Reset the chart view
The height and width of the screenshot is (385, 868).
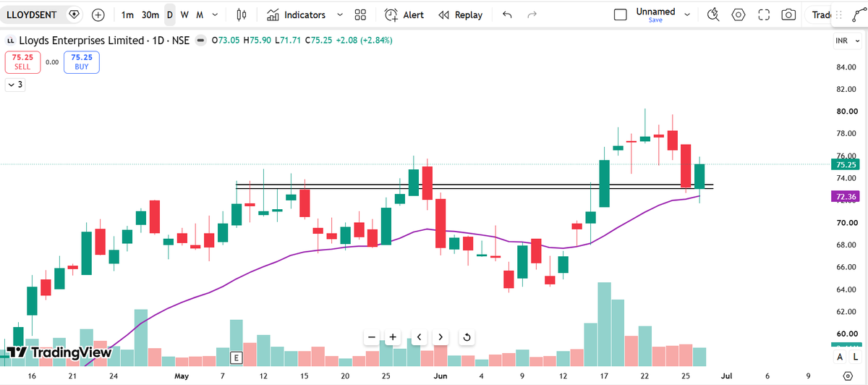pyautogui.click(x=467, y=337)
